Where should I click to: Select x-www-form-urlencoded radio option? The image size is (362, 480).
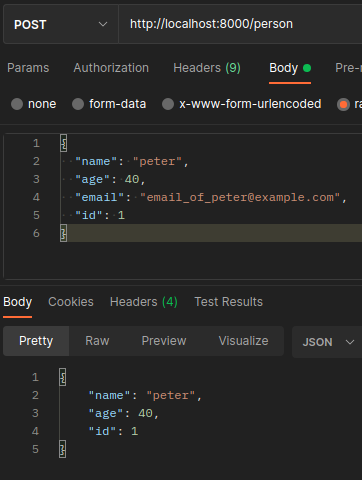tap(168, 104)
